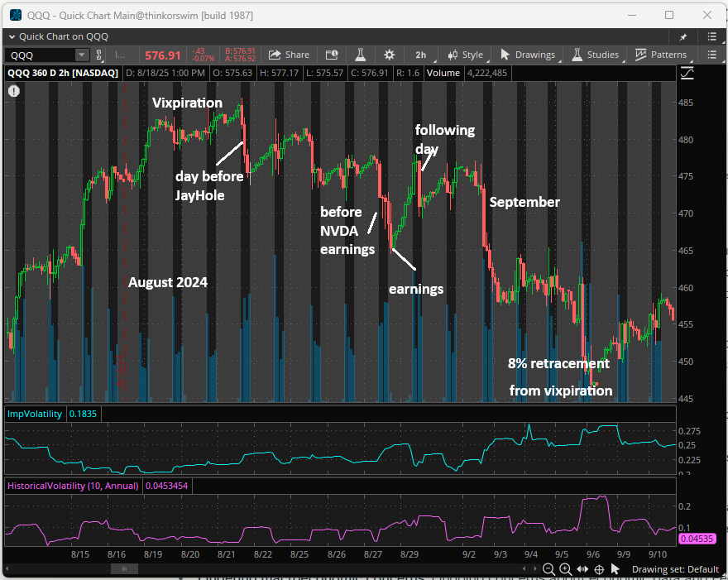Collapse the Quick Chart on QQQ header

12,36
